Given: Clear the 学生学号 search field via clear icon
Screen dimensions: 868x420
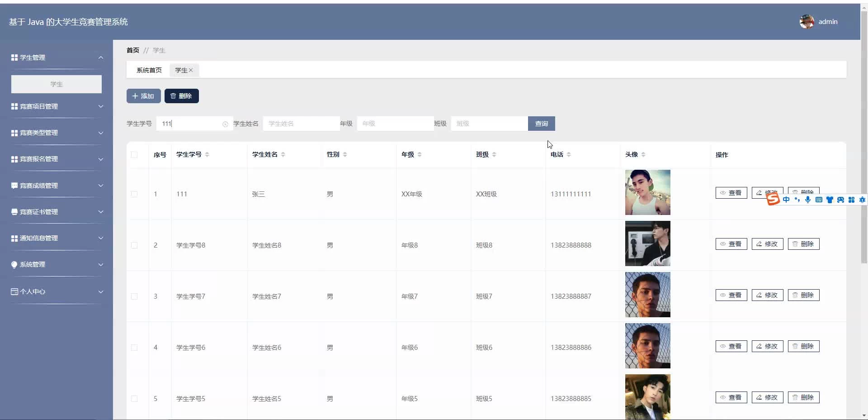Looking at the screenshot, I should pyautogui.click(x=225, y=124).
